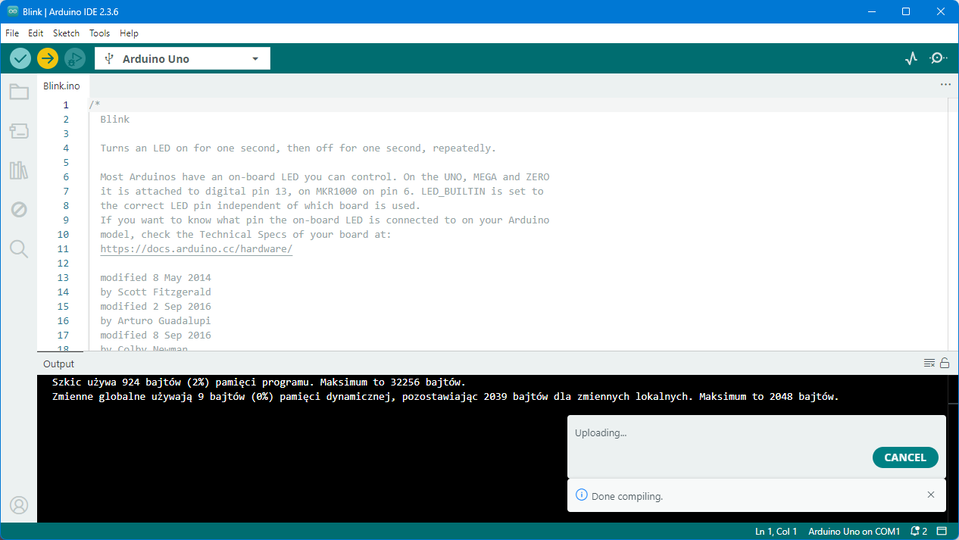
Task: Click the 'by Arturo Guadalupi' line
Action: click(x=155, y=321)
